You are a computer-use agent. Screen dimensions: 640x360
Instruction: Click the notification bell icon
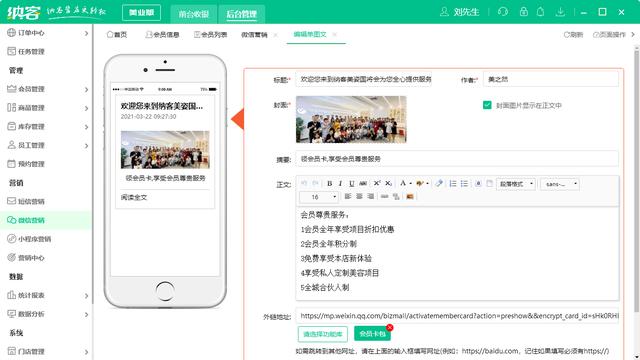click(x=540, y=12)
